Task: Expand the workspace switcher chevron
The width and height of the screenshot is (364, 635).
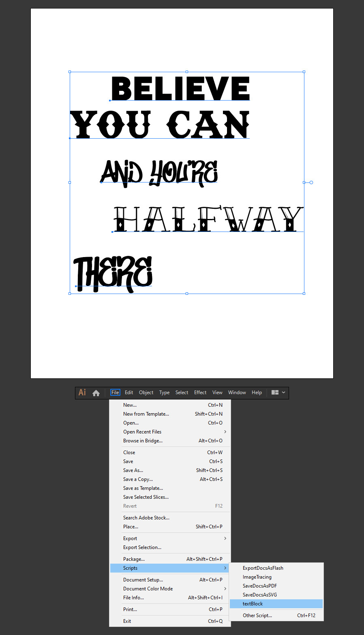Action: coord(283,393)
